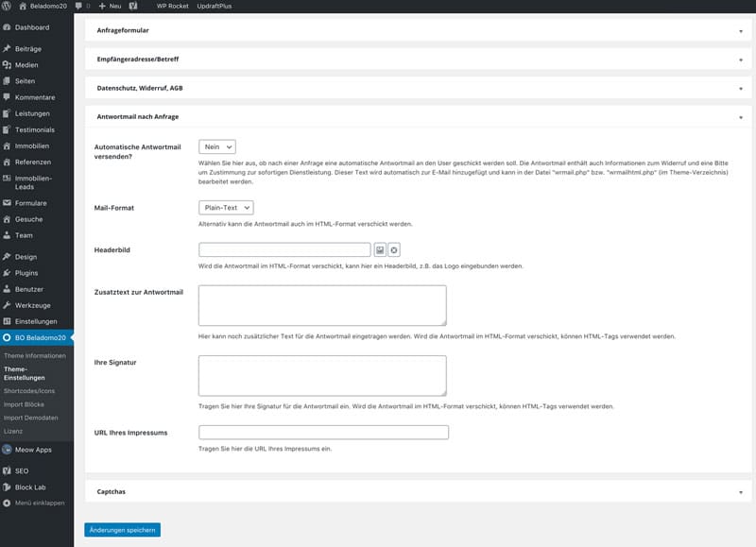This screenshot has height=547, width=756.
Task: Click the Headerbild image upload icon
Action: click(380, 249)
